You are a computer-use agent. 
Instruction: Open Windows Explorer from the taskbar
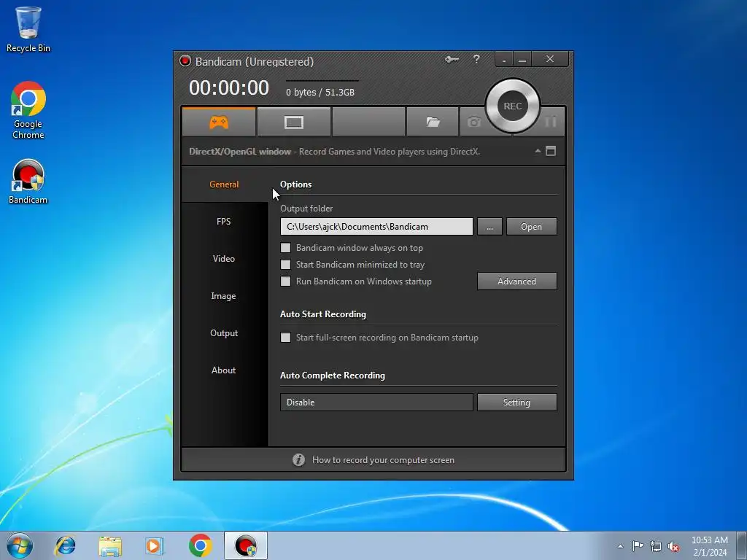point(110,545)
